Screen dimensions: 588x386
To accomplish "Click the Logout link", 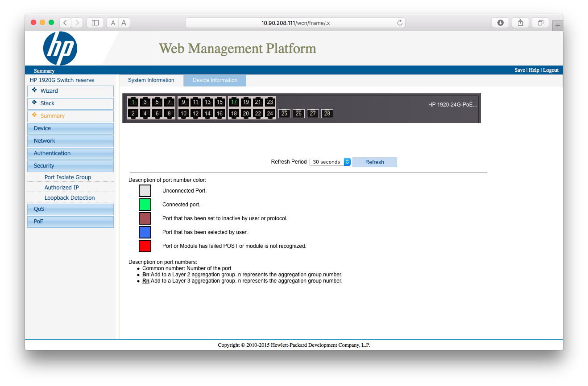I will [x=551, y=70].
